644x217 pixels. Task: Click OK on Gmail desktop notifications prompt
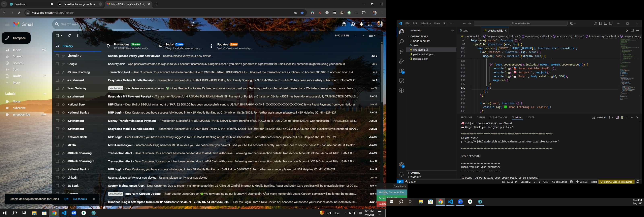click(x=66, y=199)
